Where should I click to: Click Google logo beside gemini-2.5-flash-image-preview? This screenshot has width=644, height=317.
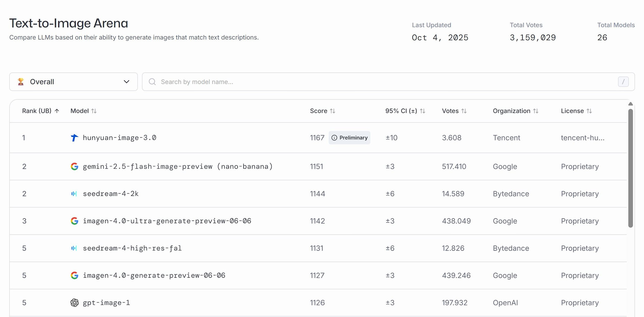point(74,167)
